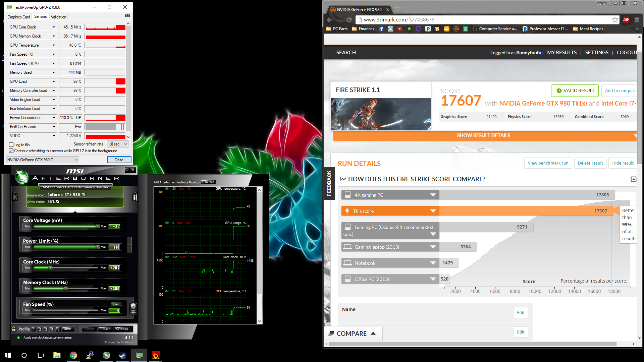
Task: Open Twitch bookmark icon
Action: tap(419, 29)
